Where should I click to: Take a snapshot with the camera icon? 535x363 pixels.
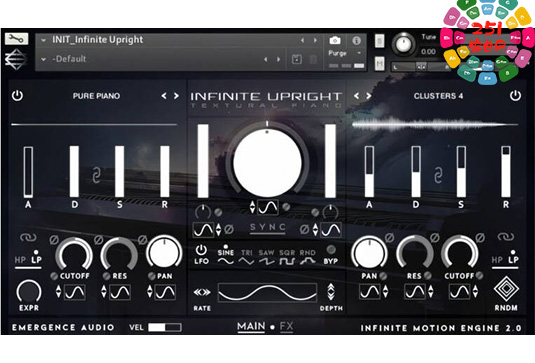pyautogui.click(x=335, y=41)
